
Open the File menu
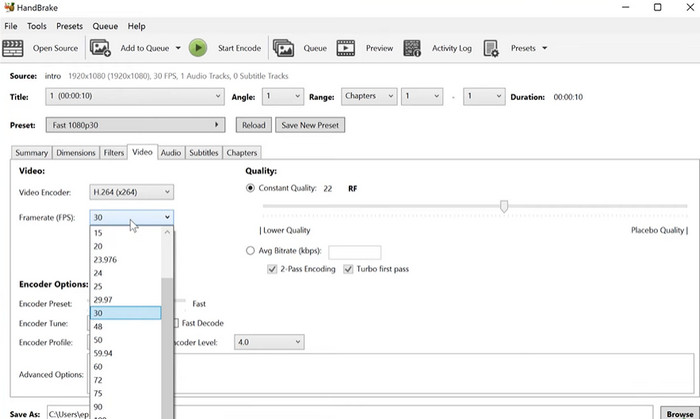click(x=11, y=26)
